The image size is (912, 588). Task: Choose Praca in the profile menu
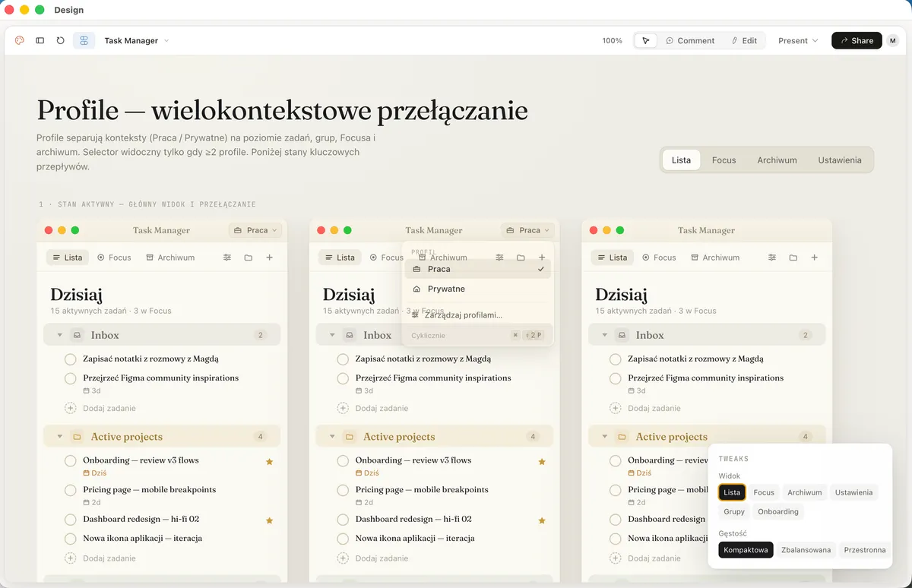[477, 269]
